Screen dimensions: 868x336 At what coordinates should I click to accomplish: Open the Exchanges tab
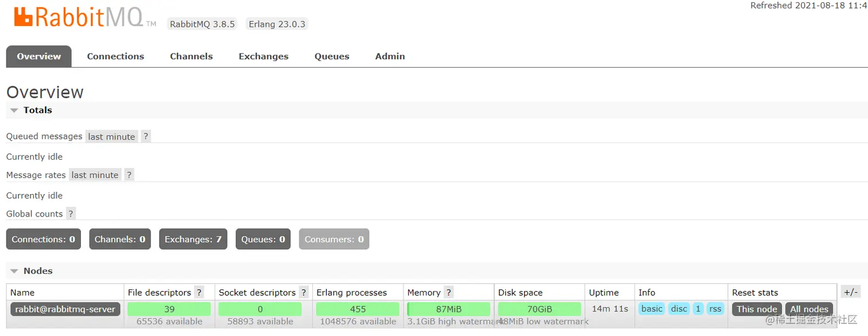(x=263, y=56)
